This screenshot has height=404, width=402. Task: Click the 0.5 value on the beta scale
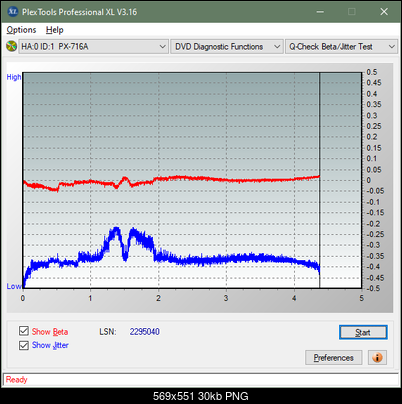pos(372,72)
